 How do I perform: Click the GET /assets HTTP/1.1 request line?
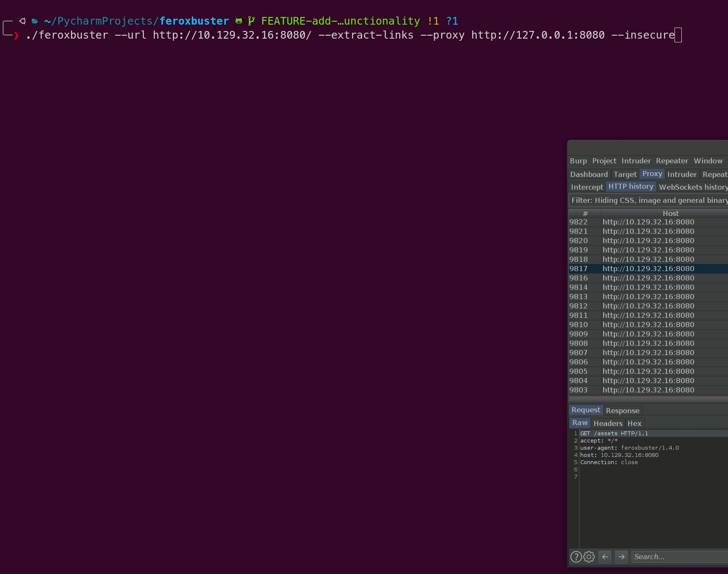614,434
